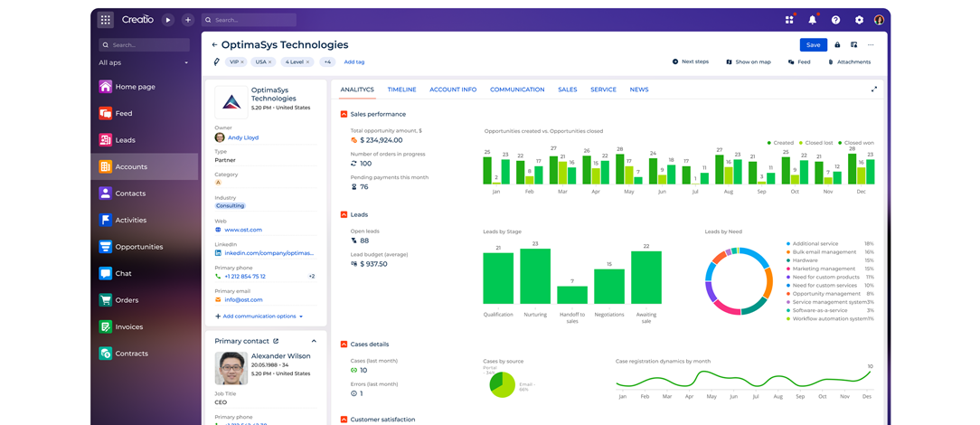
Task: Switch to the ANALITYCS tab
Action: click(x=357, y=90)
